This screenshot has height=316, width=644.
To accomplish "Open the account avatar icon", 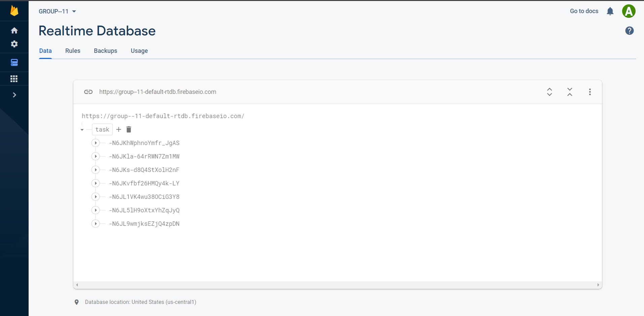I will (629, 11).
